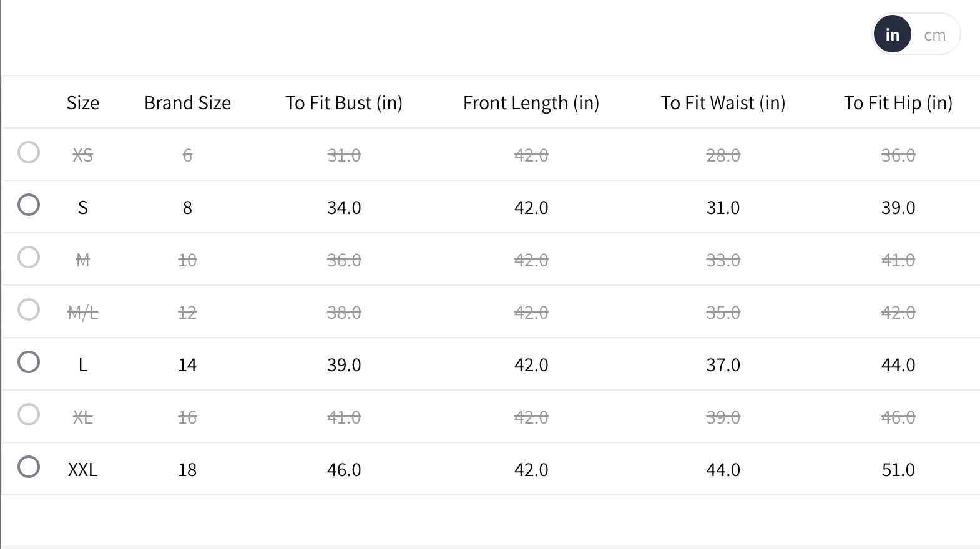Click the unavailable size M radio button

pyautogui.click(x=29, y=257)
